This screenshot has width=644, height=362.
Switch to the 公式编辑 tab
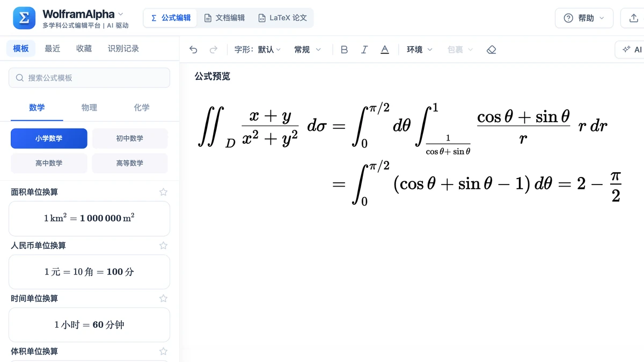click(171, 18)
